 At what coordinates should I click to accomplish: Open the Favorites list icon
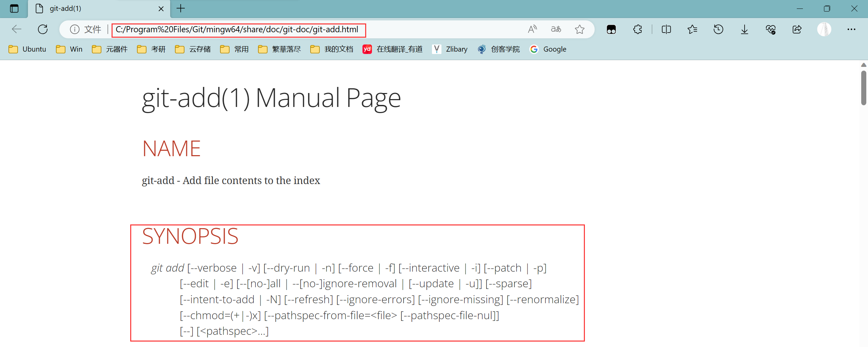pyautogui.click(x=692, y=30)
